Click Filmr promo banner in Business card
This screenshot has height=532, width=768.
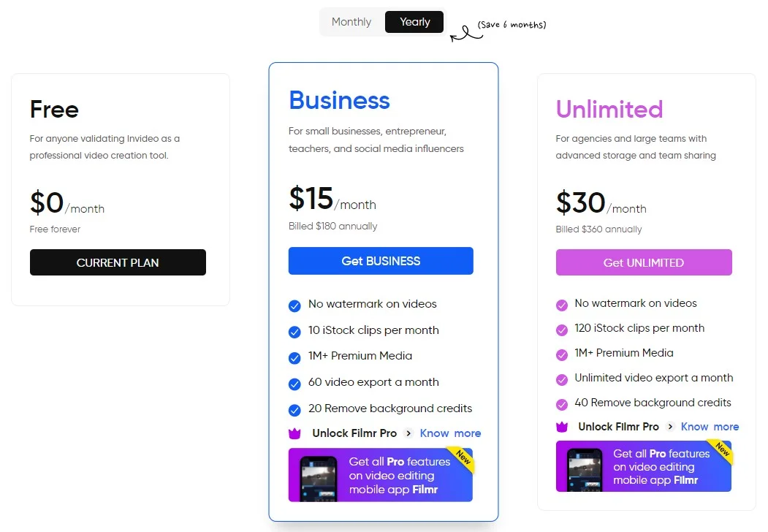[x=381, y=475]
